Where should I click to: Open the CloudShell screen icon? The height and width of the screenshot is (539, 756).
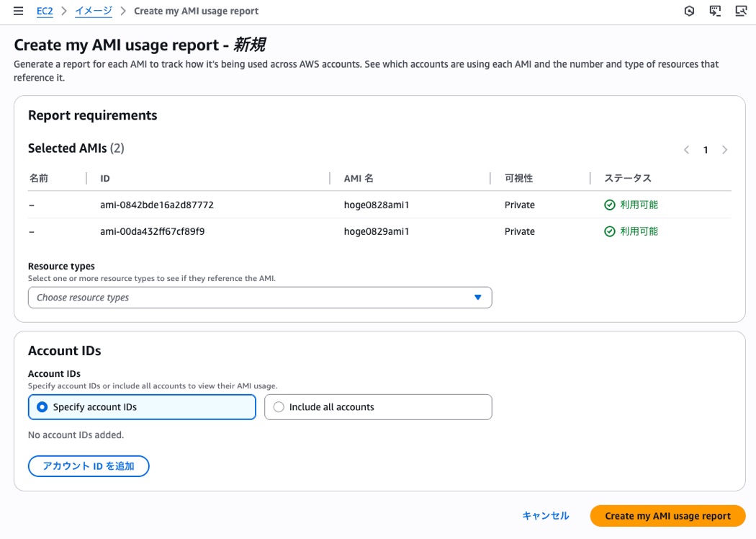click(x=715, y=11)
